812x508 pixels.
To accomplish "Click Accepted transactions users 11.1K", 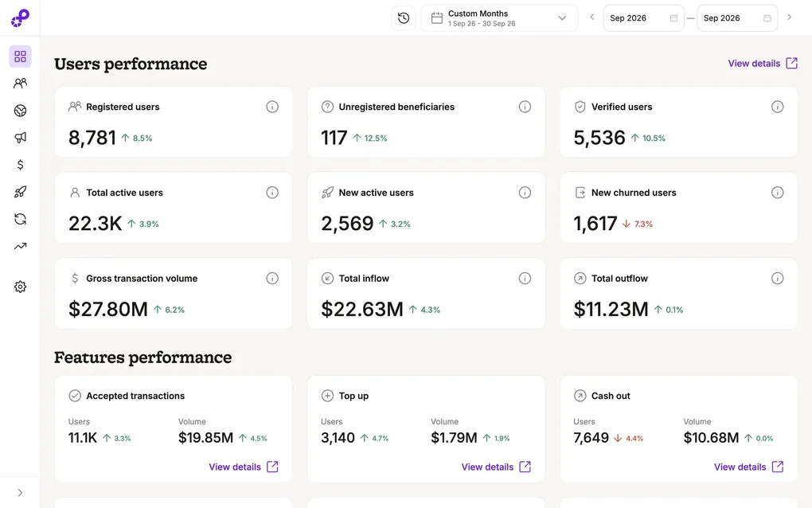I will [x=83, y=438].
